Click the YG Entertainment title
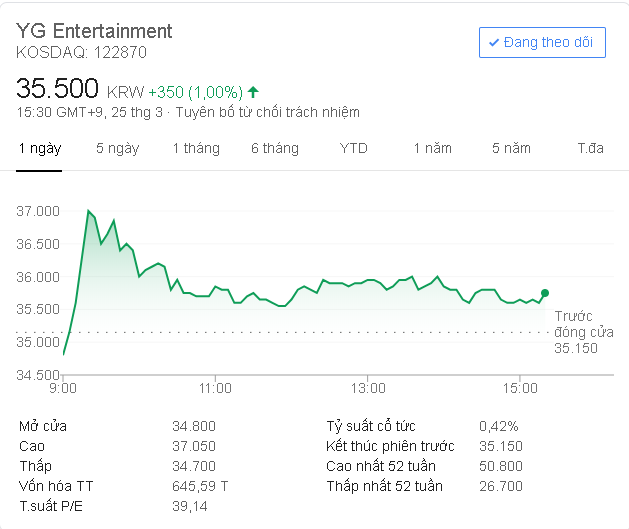Image resolution: width=629 pixels, height=529 pixels. click(x=94, y=31)
